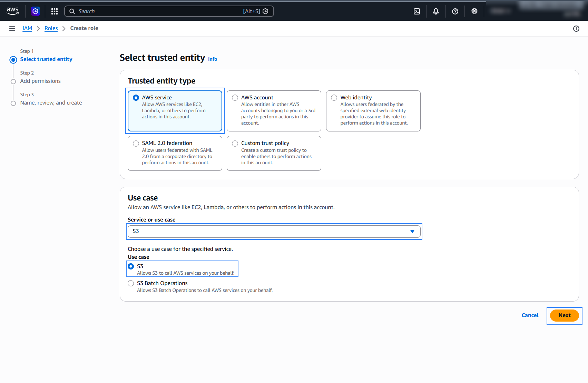Click Step 1 Select trusted entity

(46, 59)
